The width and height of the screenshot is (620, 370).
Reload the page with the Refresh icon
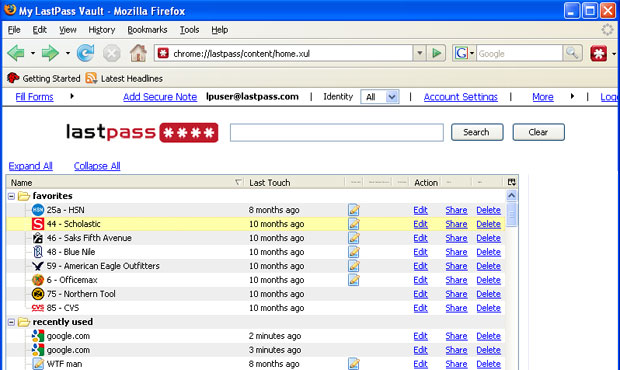(85, 53)
